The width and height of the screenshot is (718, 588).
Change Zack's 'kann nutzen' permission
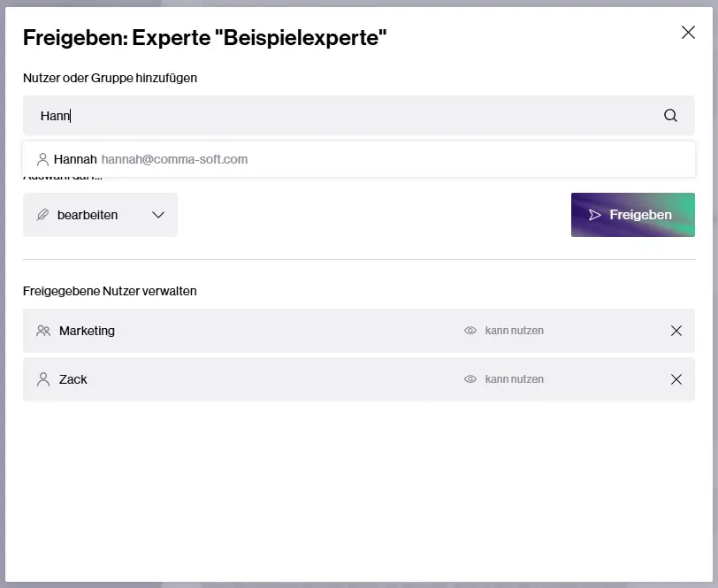click(514, 379)
